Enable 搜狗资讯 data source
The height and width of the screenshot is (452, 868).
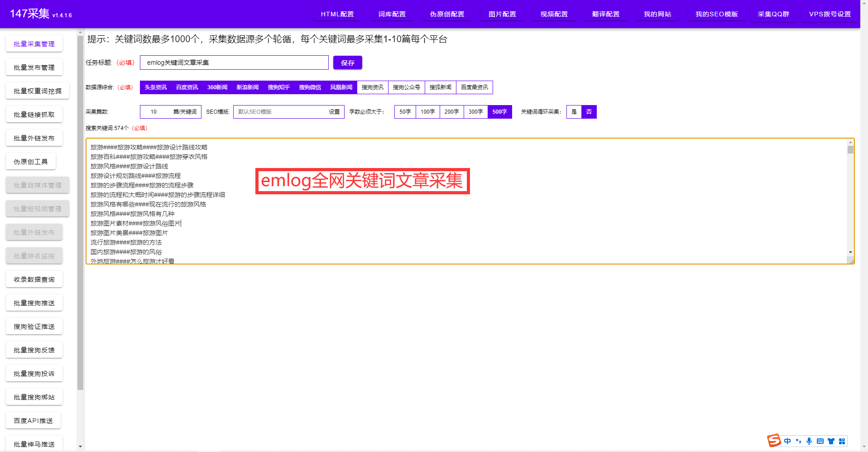(x=373, y=87)
